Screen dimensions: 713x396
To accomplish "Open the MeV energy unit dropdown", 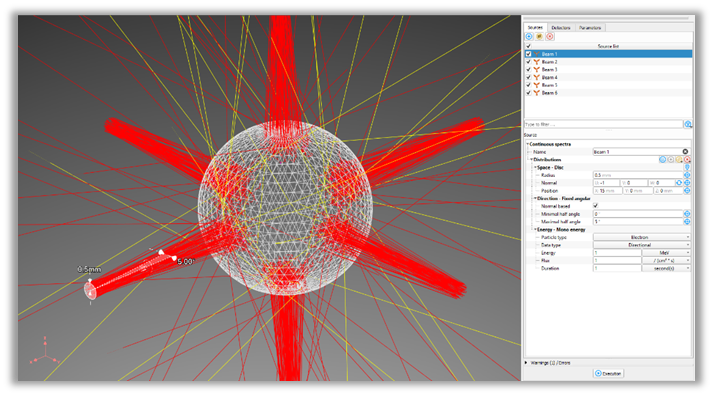I will point(666,253).
